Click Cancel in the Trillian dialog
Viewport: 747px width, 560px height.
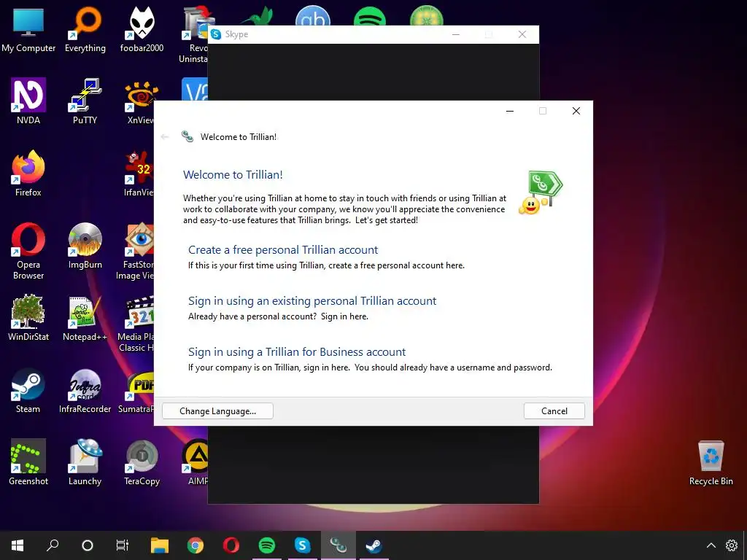tap(554, 411)
